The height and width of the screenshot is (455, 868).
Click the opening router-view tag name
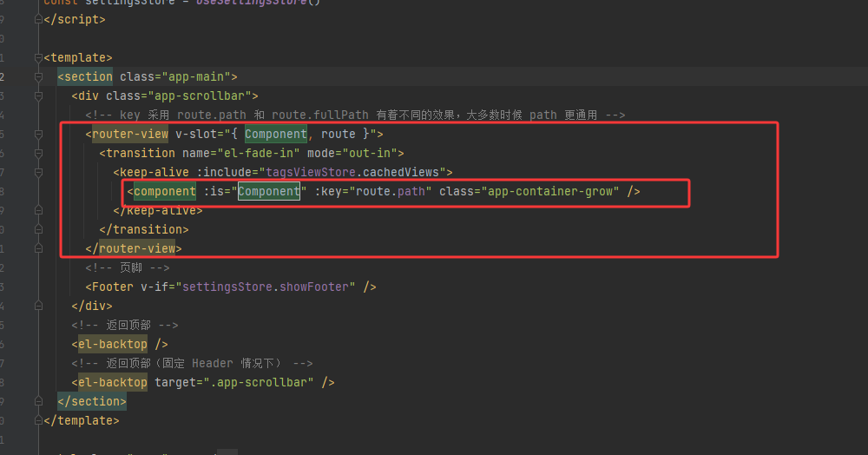pyautogui.click(x=130, y=134)
